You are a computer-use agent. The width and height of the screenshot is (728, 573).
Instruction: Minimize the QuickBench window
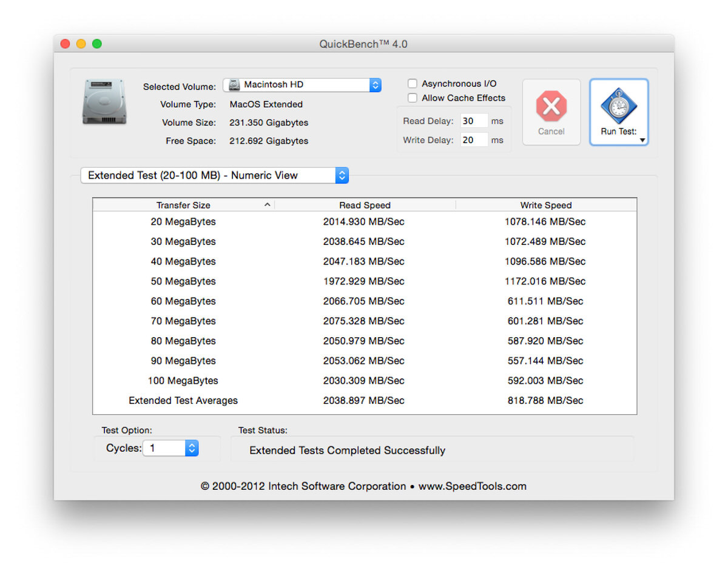coord(81,44)
